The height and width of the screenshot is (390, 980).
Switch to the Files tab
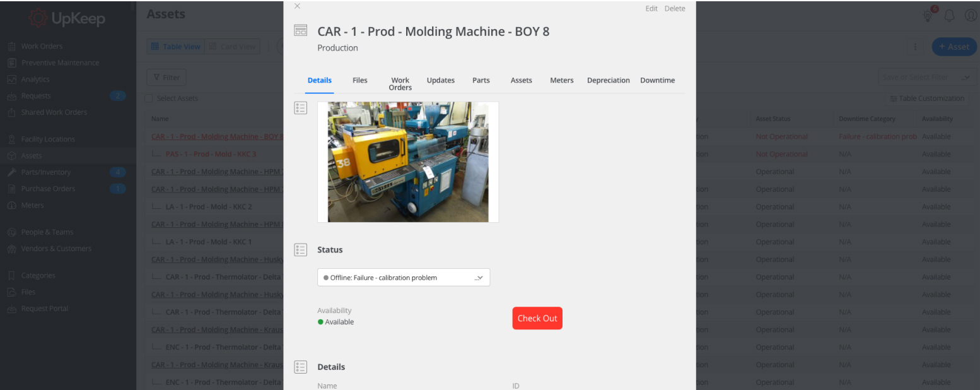(360, 80)
